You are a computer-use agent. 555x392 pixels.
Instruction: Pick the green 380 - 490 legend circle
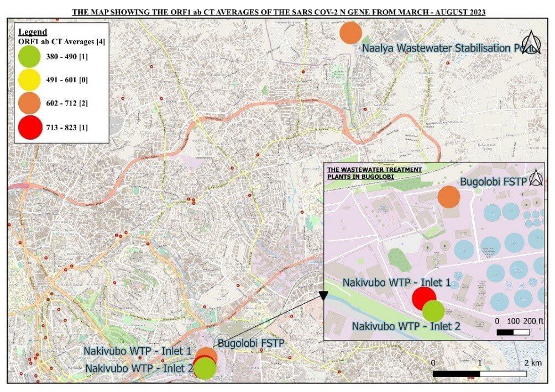pyautogui.click(x=30, y=56)
